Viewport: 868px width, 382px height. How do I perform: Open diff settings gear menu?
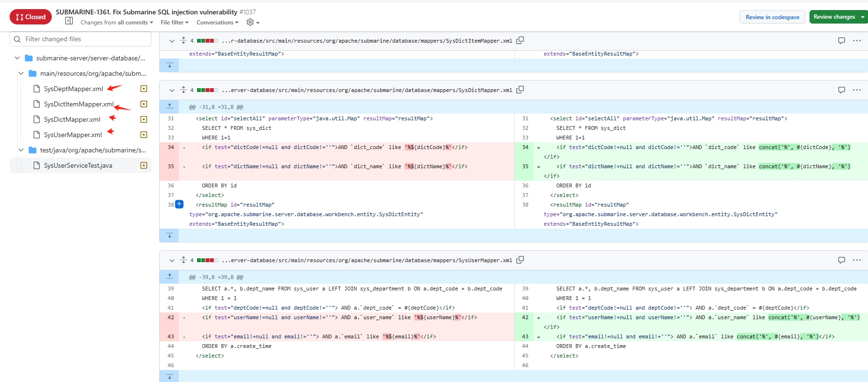pyautogui.click(x=253, y=23)
